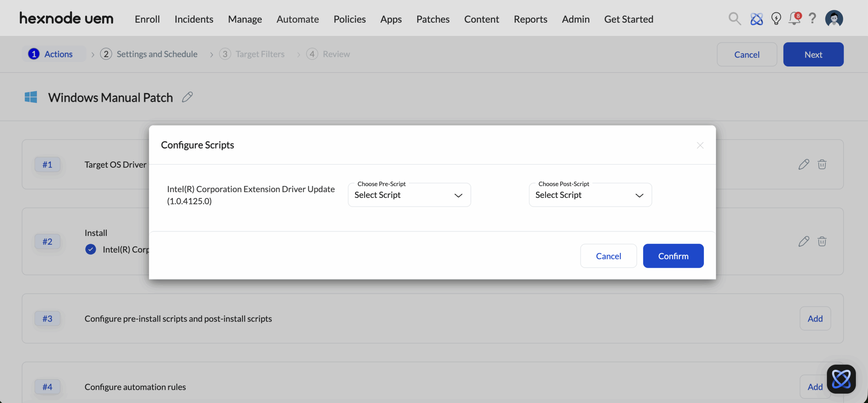Click the Configure Scripts dialog title

coord(197,145)
